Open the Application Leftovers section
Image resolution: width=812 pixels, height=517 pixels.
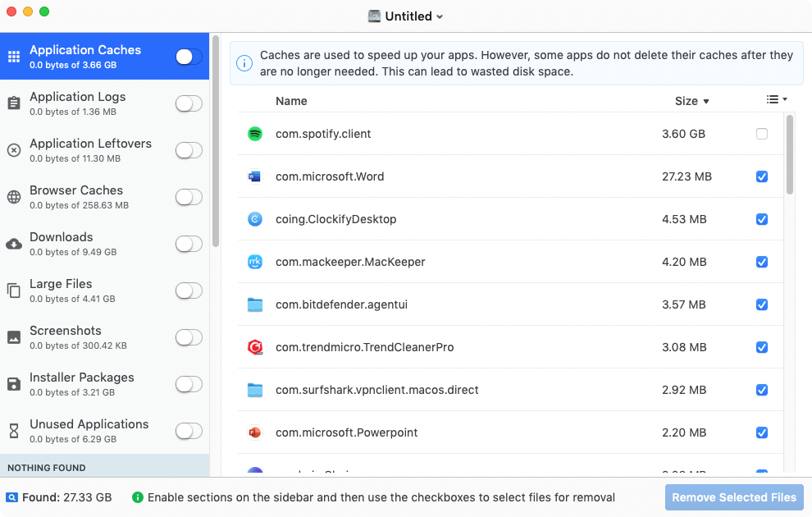[x=105, y=150]
